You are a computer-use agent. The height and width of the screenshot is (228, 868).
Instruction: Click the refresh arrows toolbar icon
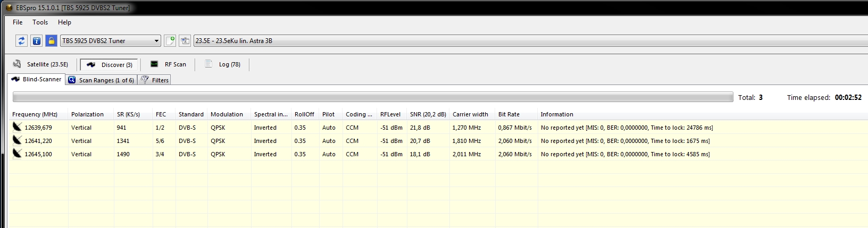[x=21, y=41]
